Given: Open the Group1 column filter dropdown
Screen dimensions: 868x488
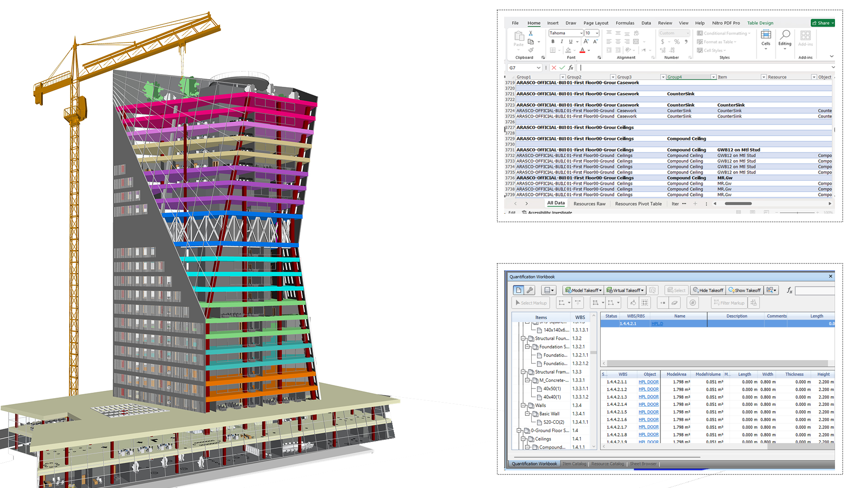Looking at the screenshot, I should point(563,77).
